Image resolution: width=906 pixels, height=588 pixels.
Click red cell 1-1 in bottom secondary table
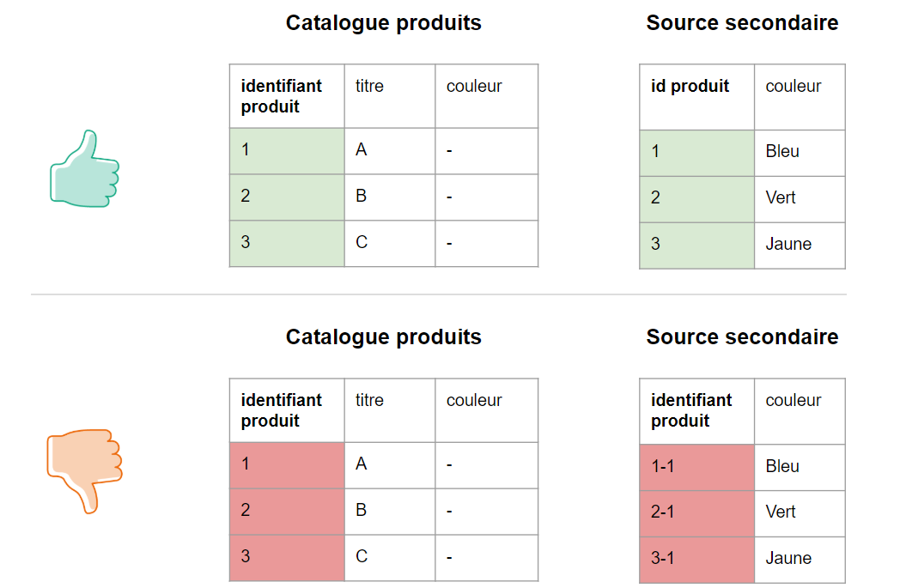point(696,467)
